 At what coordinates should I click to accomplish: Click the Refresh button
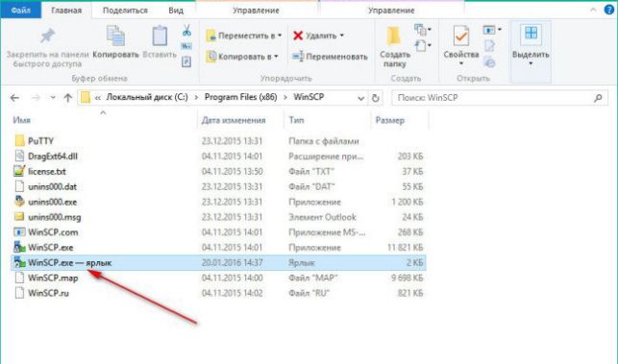tap(375, 98)
